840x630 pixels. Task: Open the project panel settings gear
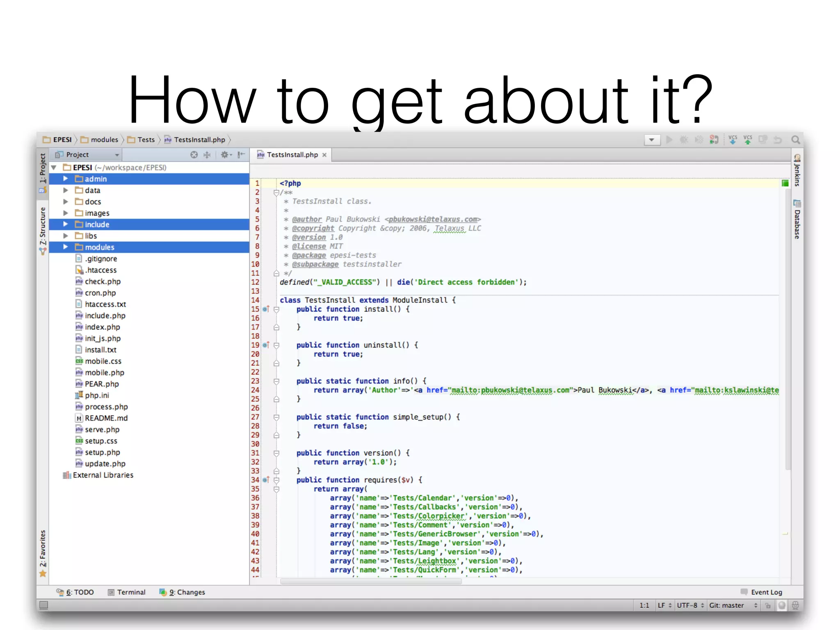click(226, 155)
